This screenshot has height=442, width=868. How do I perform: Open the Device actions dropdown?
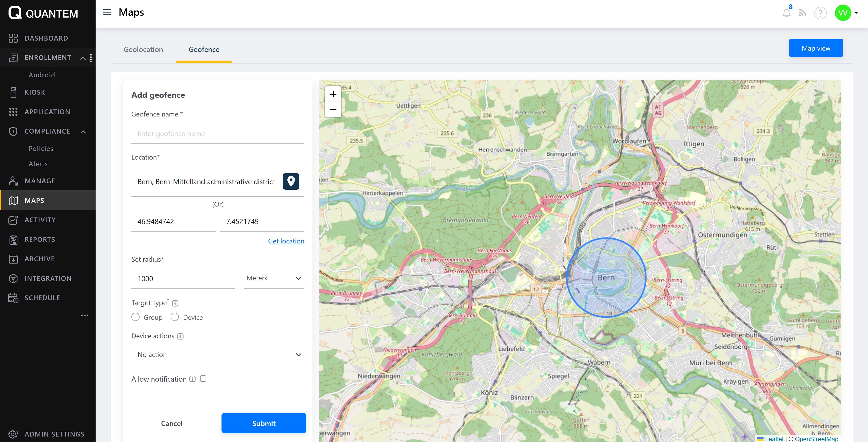(x=218, y=354)
